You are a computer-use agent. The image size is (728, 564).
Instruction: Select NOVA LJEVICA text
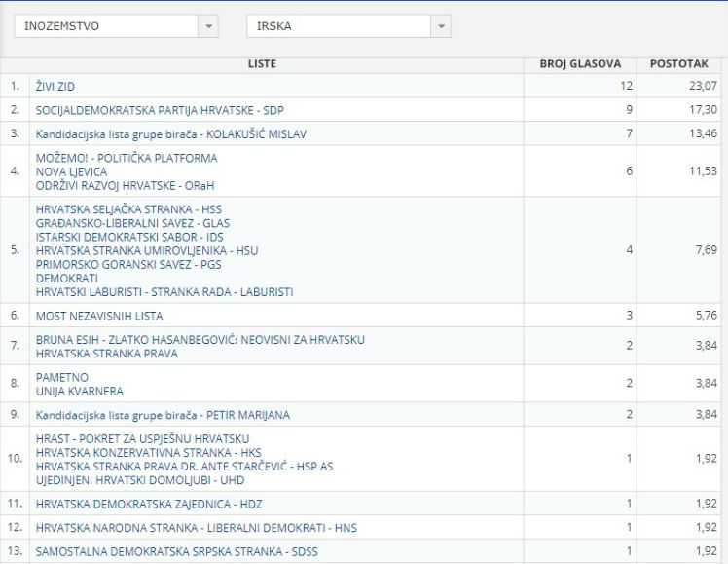coord(71,171)
